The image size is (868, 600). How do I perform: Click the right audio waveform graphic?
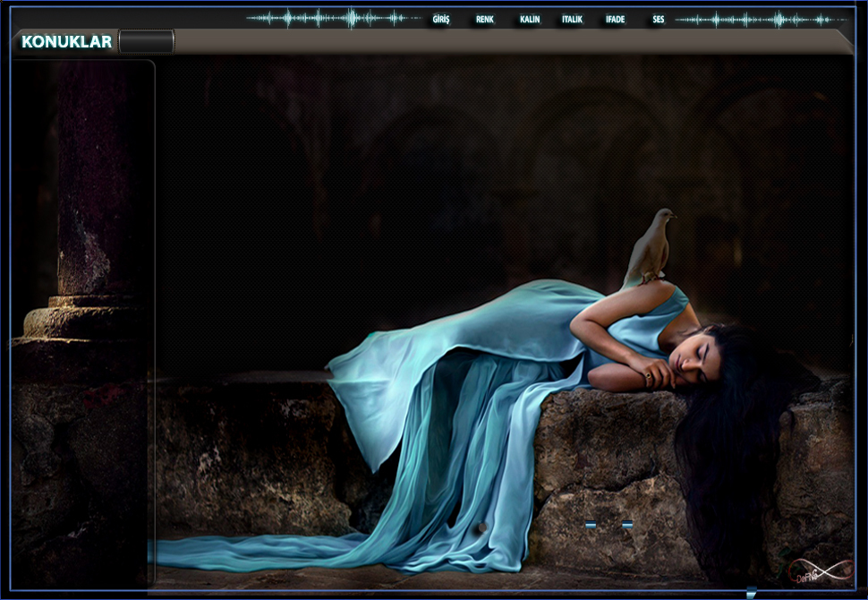[x=762, y=19]
